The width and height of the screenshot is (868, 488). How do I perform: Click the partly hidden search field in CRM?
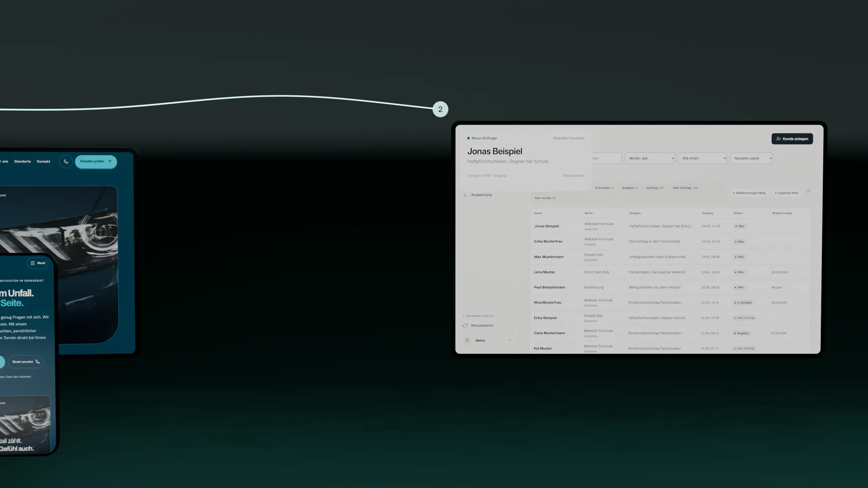click(x=607, y=158)
